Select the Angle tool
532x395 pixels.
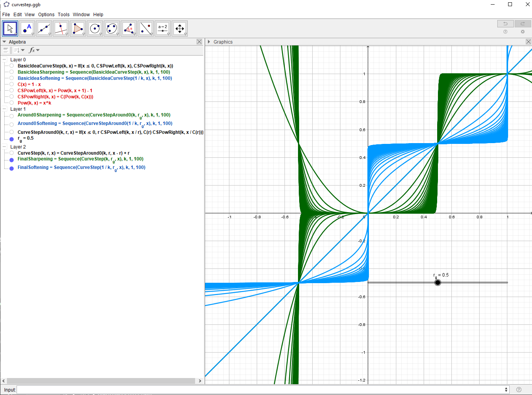coord(129,29)
